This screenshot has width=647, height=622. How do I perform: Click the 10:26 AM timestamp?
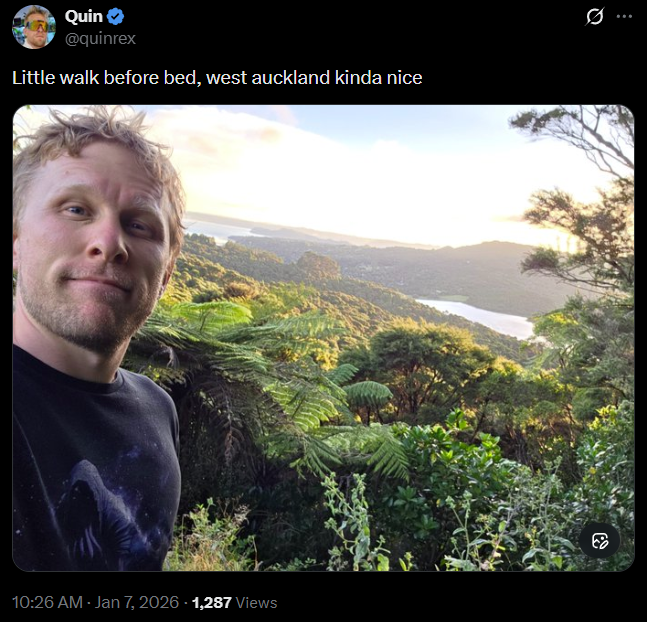pyautogui.click(x=47, y=602)
